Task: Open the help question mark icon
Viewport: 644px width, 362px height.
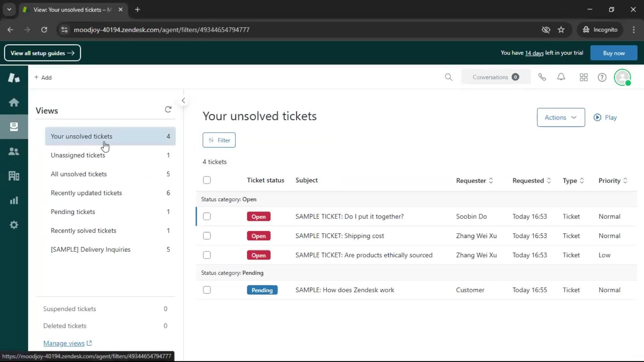Action: point(602,77)
